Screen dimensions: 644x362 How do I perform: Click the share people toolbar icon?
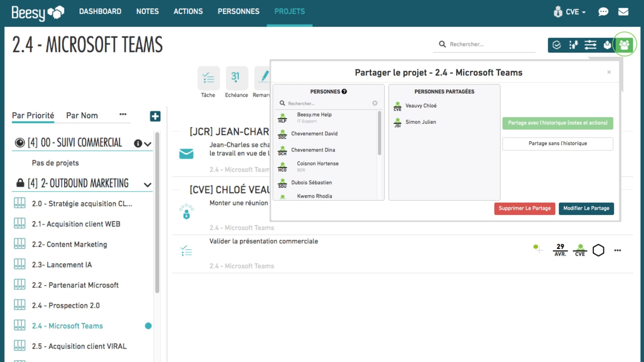(x=624, y=45)
